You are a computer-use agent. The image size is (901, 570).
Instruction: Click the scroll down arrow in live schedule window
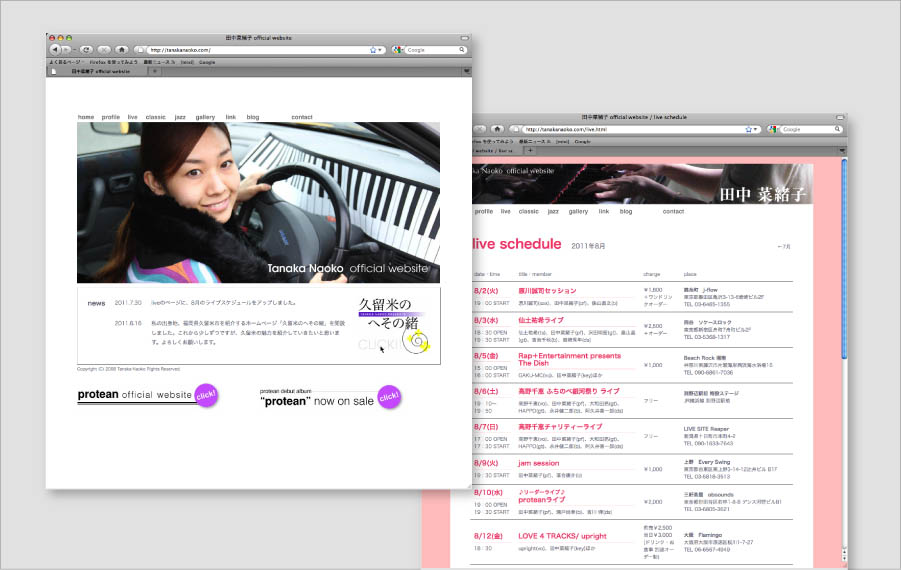pos(844,557)
